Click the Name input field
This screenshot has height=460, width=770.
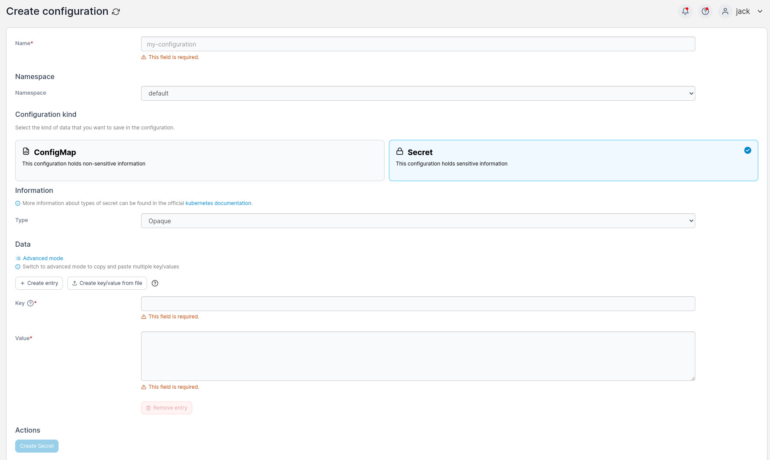(418, 44)
